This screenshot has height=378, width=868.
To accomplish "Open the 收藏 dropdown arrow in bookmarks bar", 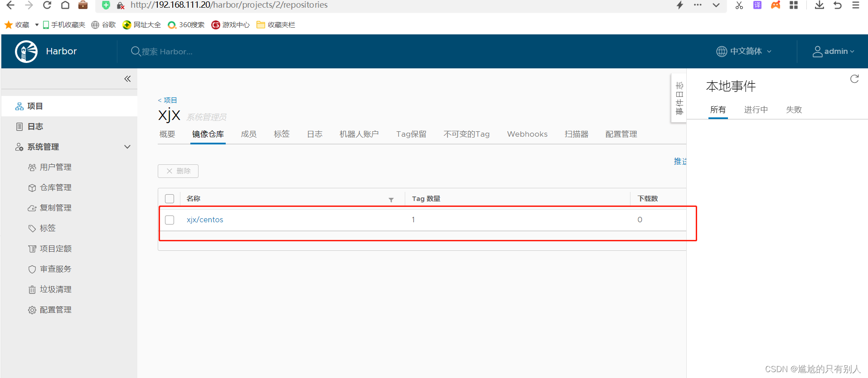I will 37,25.
